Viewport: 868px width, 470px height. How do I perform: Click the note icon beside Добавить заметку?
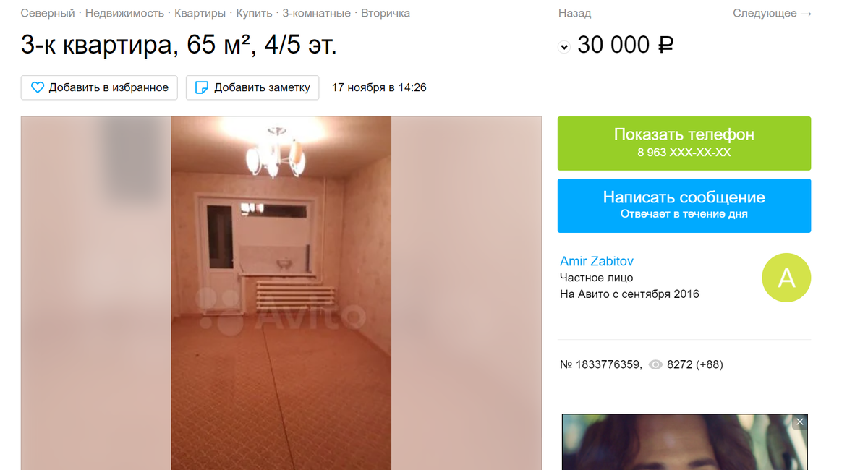[x=202, y=87]
